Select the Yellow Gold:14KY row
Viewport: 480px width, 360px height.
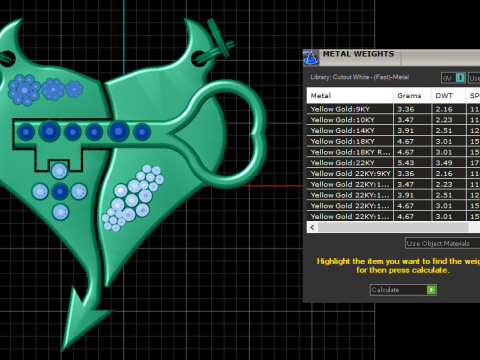[x=393, y=130]
